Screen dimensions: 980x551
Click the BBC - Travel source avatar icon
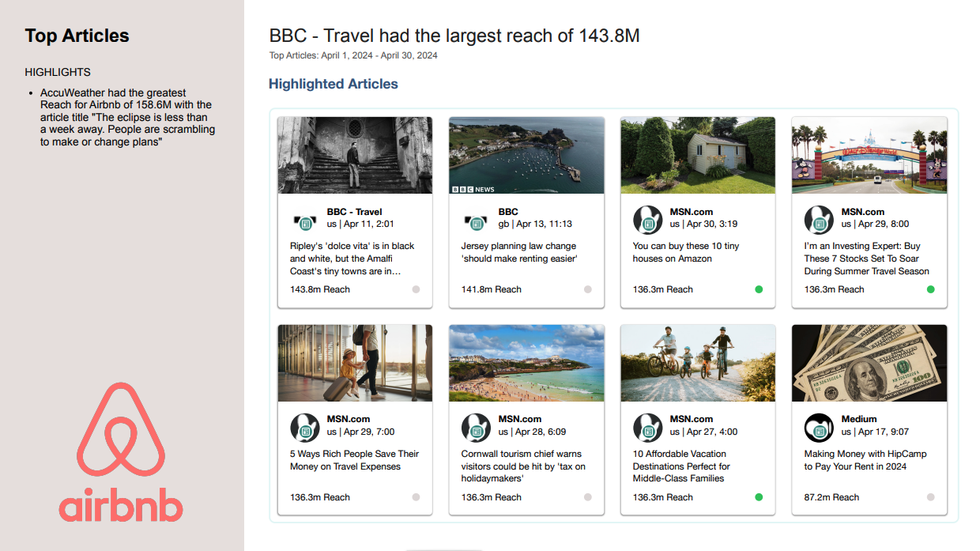(305, 220)
